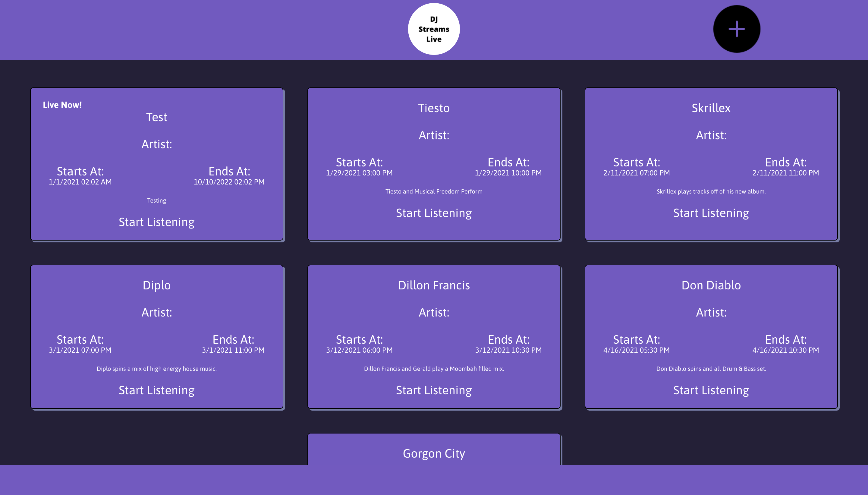Start Listening to the Skrillex stream

(711, 213)
